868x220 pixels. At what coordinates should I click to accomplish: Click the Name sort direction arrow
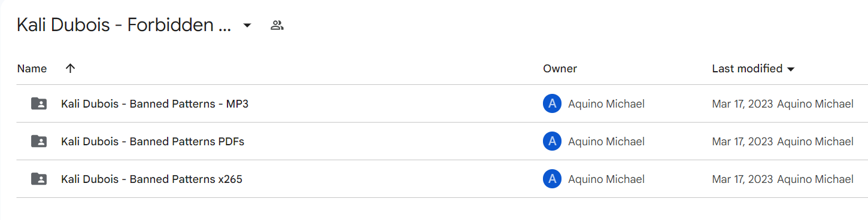pyautogui.click(x=70, y=68)
